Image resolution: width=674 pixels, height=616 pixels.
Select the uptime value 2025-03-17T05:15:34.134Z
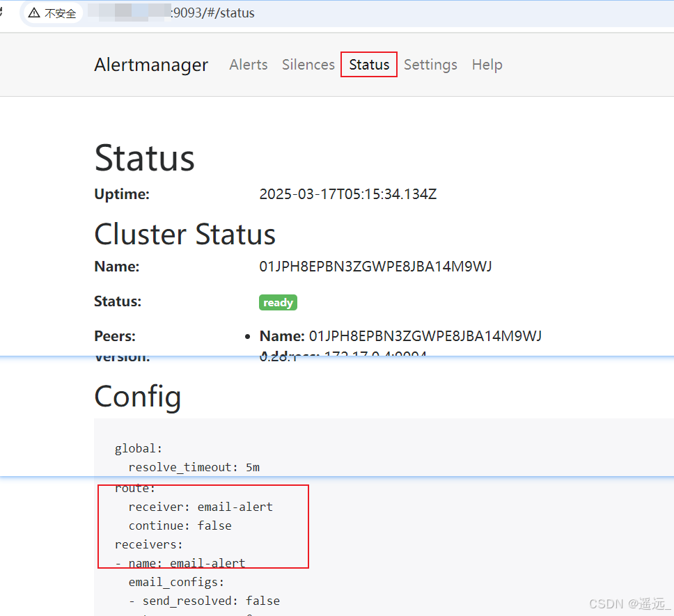click(347, 194)
